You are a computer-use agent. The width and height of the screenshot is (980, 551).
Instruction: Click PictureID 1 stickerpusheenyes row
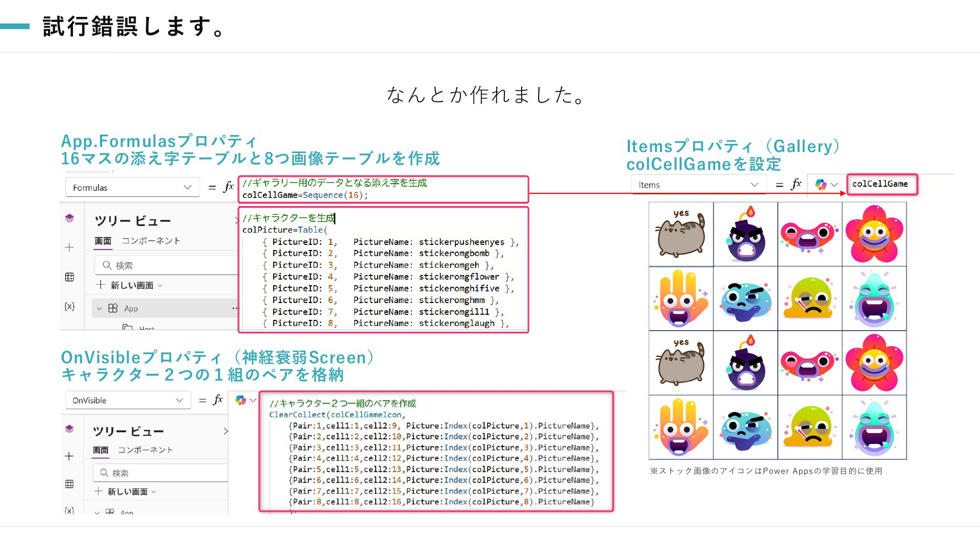point(390,242)
